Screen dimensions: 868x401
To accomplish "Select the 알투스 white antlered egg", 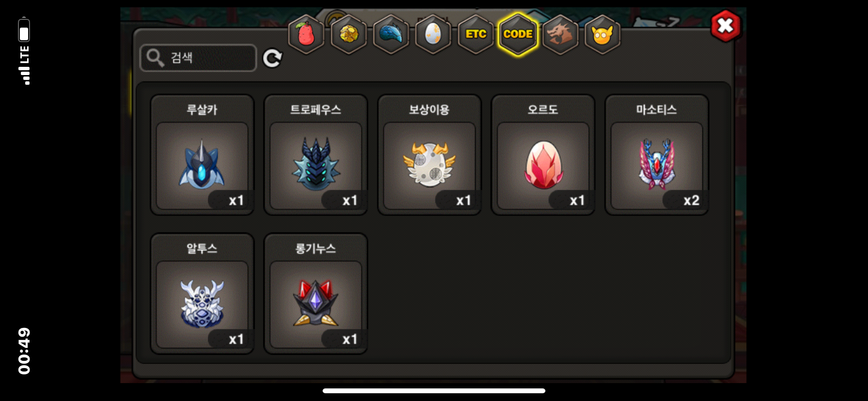I will (202, 294).
